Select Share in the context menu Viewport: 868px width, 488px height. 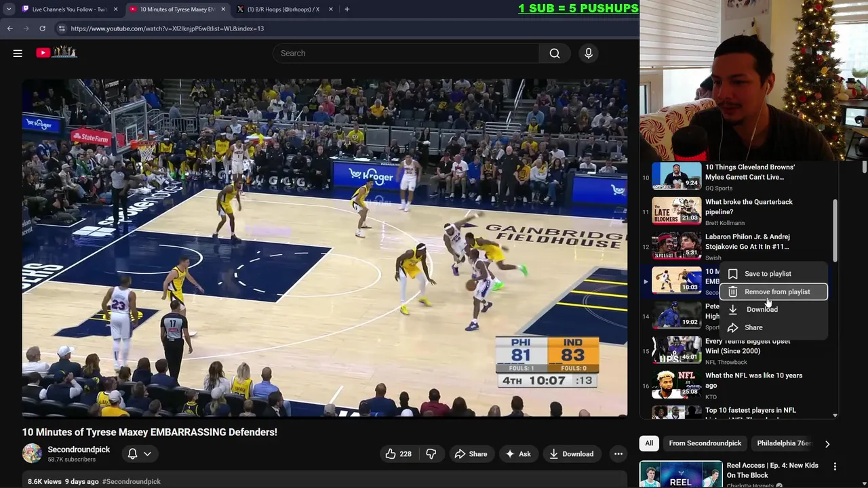coord(774,327)
